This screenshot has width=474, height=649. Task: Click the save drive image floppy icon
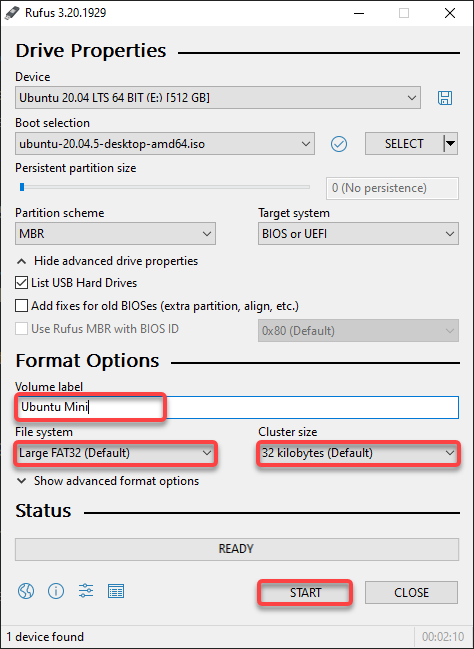tap(445, 98)
